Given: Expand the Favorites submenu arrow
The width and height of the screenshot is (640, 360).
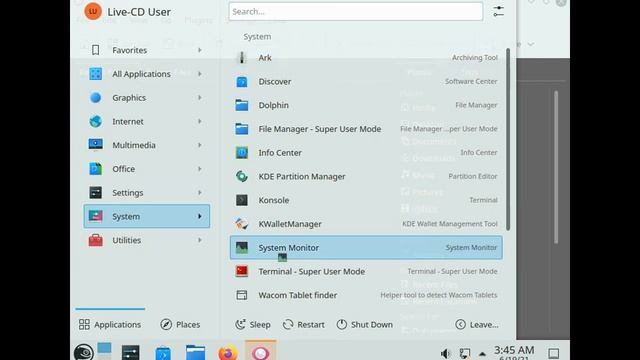Looking at the screenshot, I should point(200,50).
